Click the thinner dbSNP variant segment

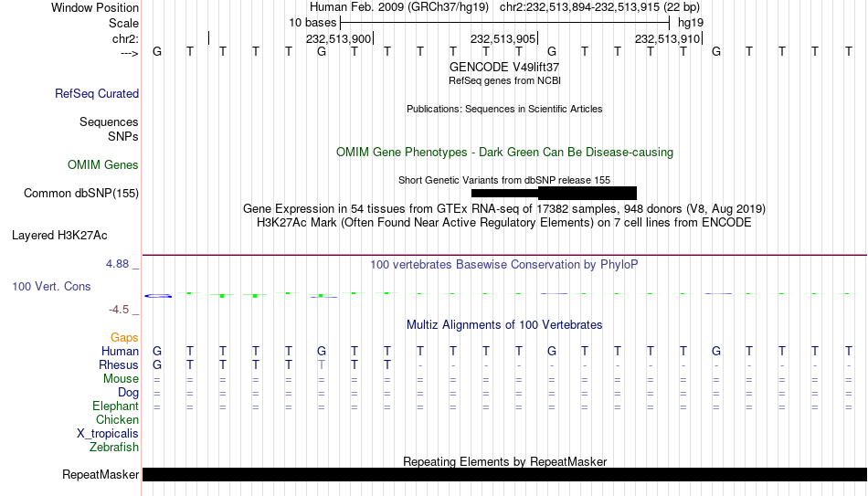[504, 194]
